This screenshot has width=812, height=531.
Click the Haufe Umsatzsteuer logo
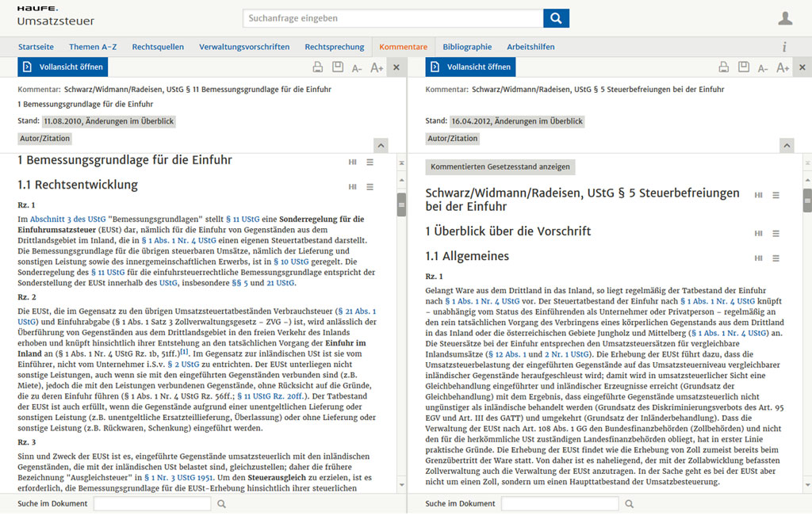56,17
